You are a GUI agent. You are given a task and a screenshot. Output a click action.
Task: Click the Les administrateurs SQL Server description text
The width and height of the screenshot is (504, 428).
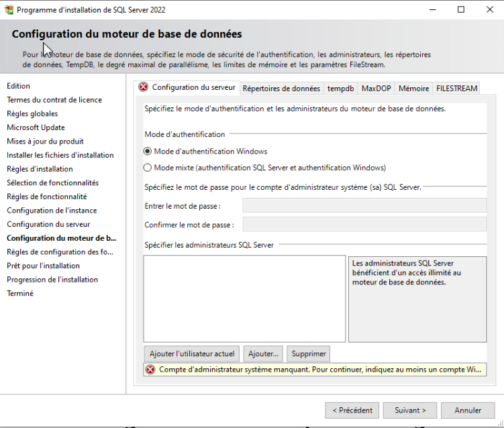tap(406, 273)
